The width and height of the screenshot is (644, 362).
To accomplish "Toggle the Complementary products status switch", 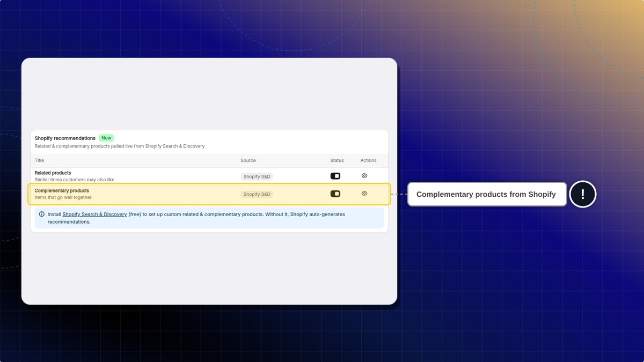I will (335, 194).
